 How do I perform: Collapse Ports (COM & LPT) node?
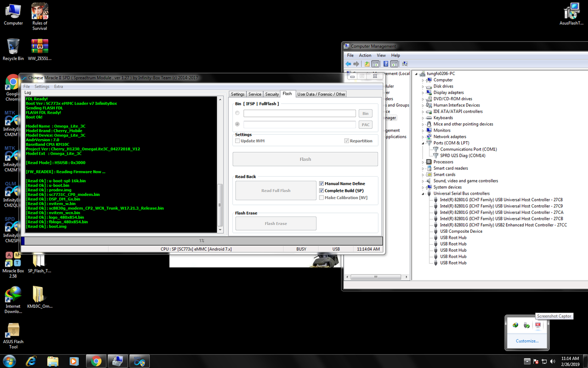(423, 143)
